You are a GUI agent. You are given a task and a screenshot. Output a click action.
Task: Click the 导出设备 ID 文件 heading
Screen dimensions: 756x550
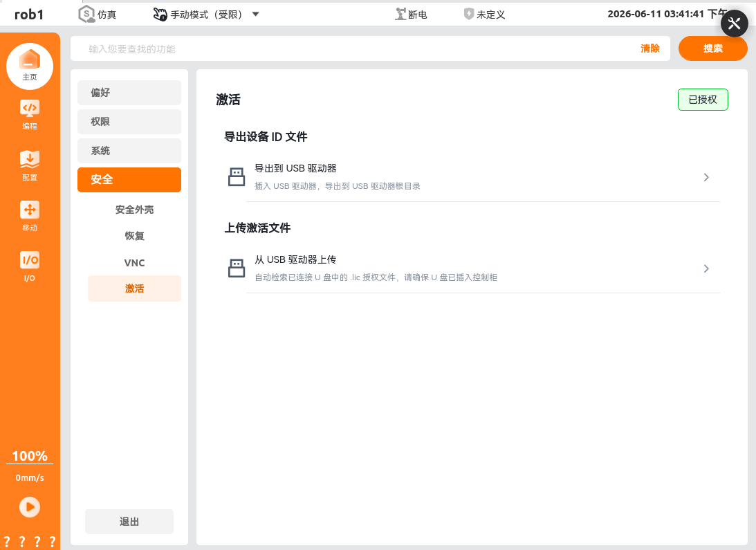pos(266,137)
